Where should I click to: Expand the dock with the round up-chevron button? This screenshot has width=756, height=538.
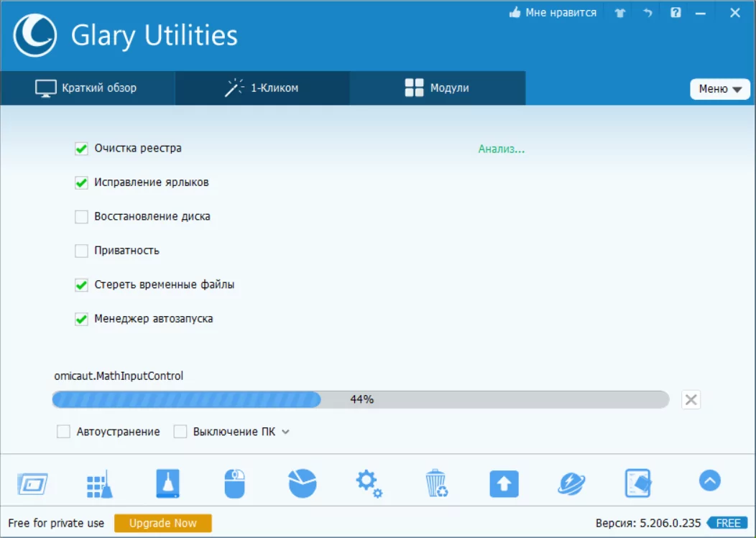pos(710,481)
